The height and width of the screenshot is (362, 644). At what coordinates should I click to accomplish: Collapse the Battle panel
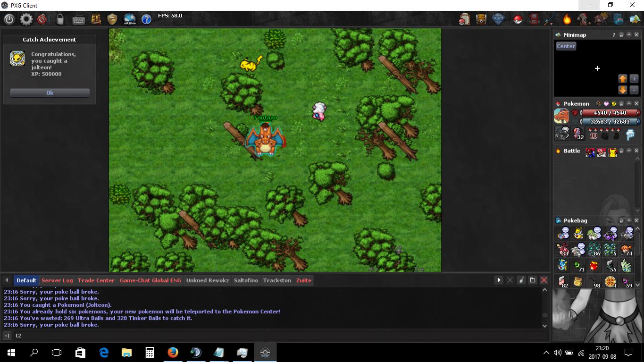(629, 151)
